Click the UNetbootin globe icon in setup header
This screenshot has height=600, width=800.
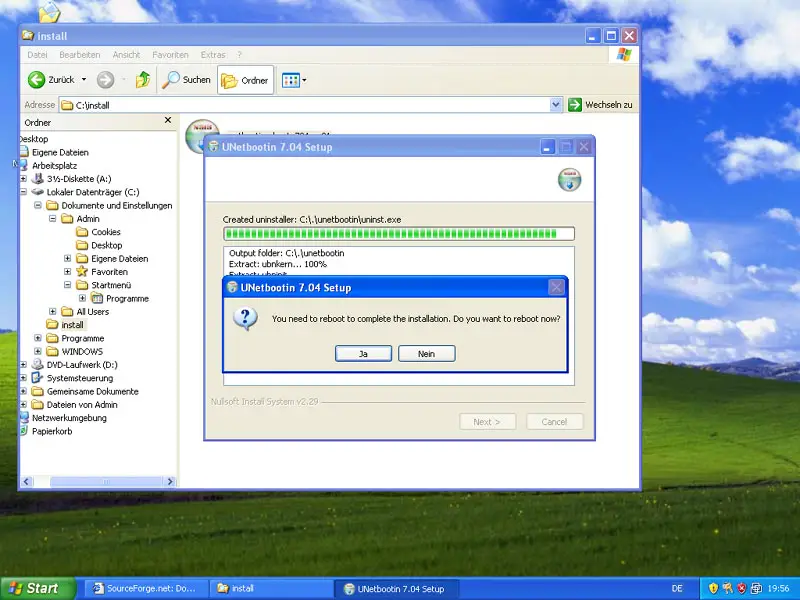click(x=569, y=180)
